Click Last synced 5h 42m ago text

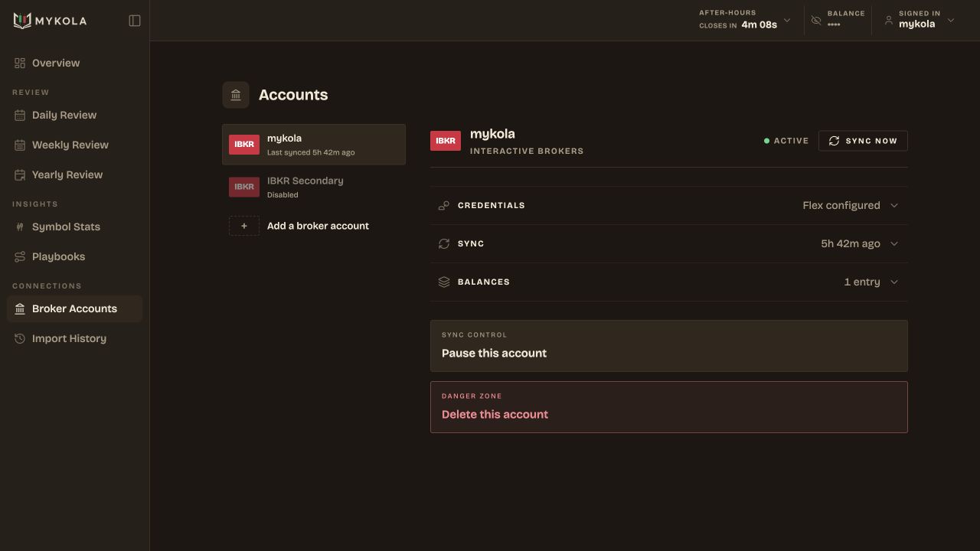pos(311,152)
